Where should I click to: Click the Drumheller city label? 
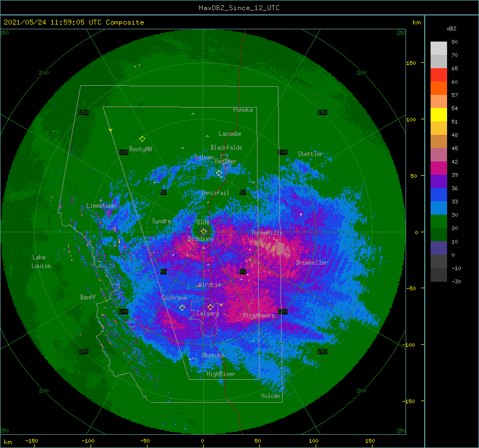coord(312,263)
